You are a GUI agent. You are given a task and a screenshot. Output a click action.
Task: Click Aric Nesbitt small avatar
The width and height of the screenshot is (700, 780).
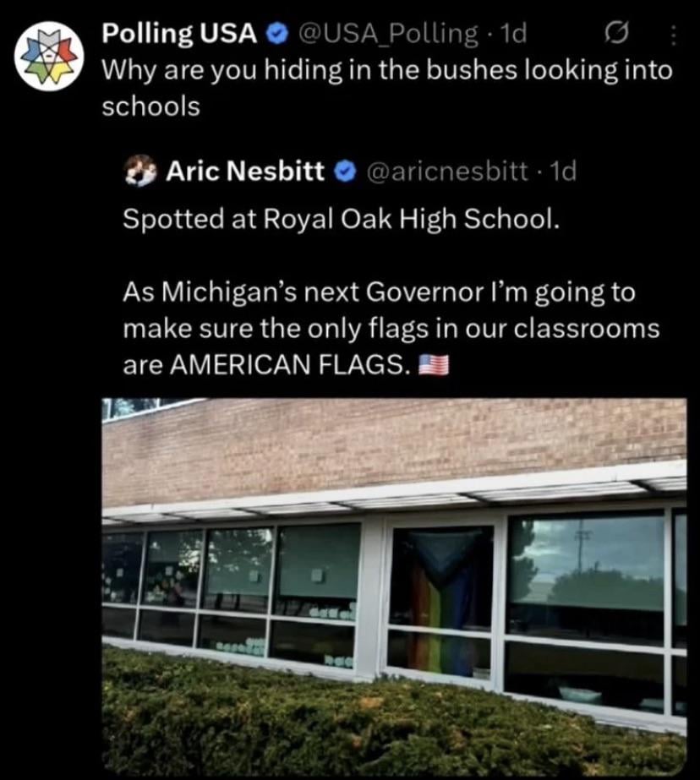[140, 171]
